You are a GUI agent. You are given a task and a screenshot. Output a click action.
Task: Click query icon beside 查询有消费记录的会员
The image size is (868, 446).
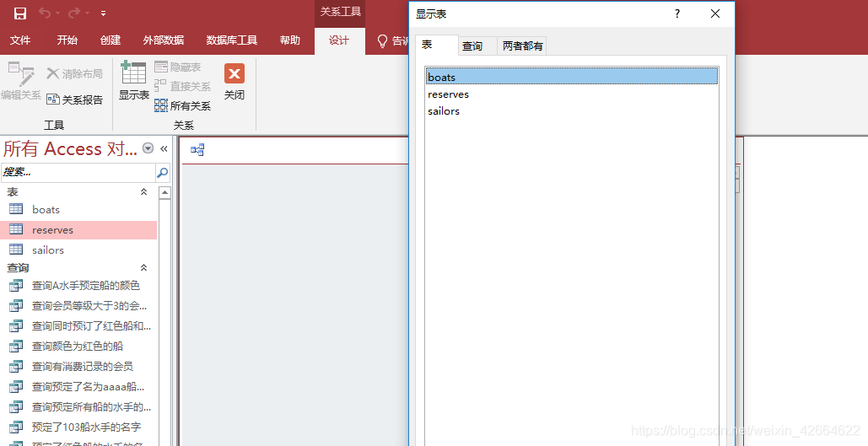click(x=16, y=366)
